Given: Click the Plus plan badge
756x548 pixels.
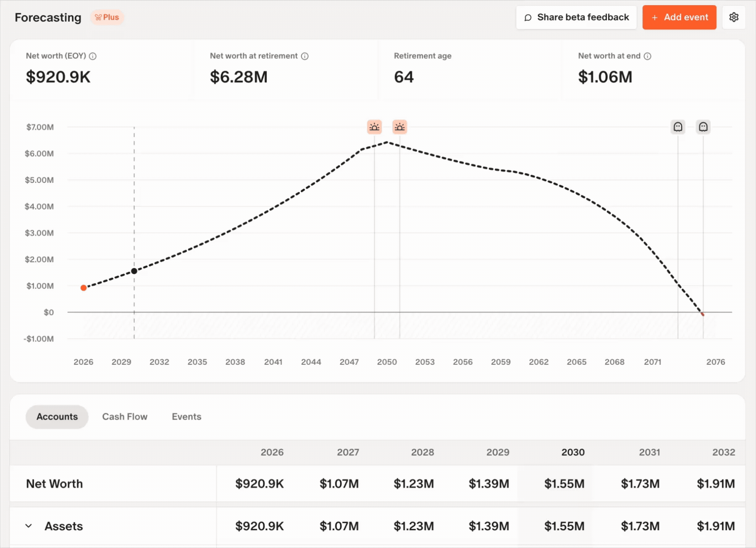Looking at the screenshot, I should (x=107, y=17).
